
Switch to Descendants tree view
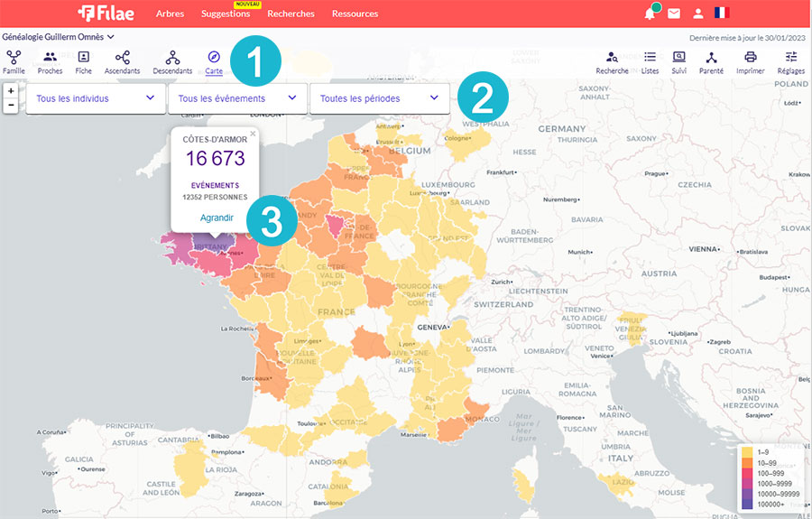coord(172,60)
